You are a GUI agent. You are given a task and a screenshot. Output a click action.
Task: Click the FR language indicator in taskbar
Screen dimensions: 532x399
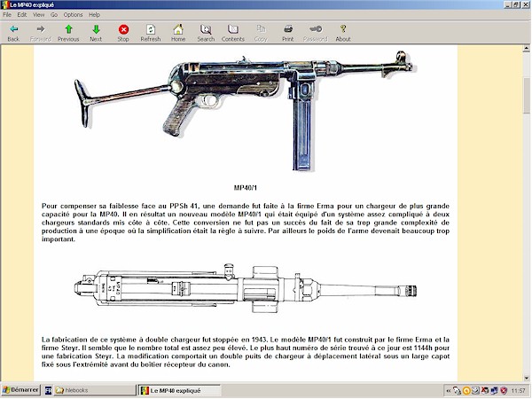[49, 390]
